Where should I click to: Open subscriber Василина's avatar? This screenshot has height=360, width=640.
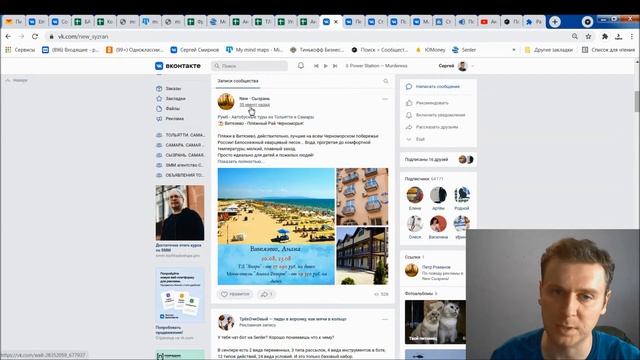pos(438,224)
